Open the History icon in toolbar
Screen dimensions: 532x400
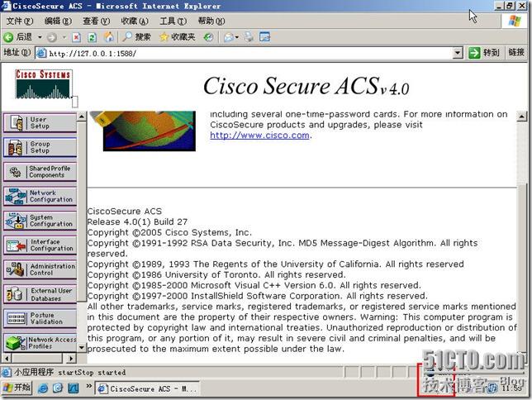[x=208, y=37]
